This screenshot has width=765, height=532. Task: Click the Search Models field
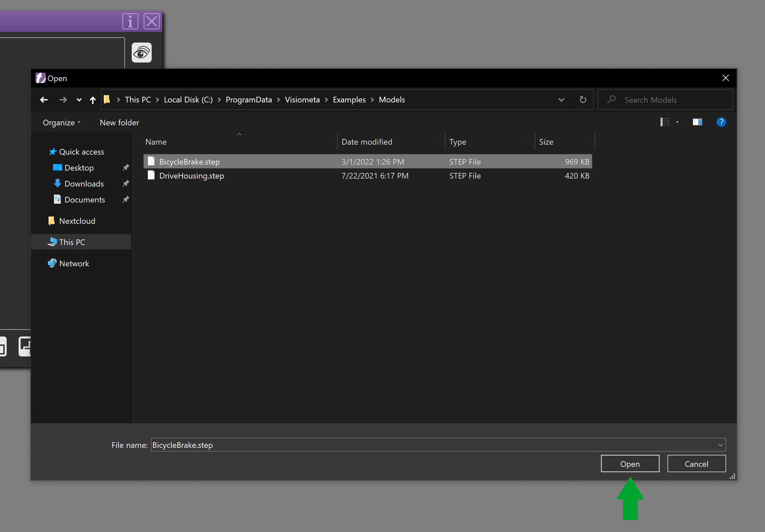[x=665, y=100]
